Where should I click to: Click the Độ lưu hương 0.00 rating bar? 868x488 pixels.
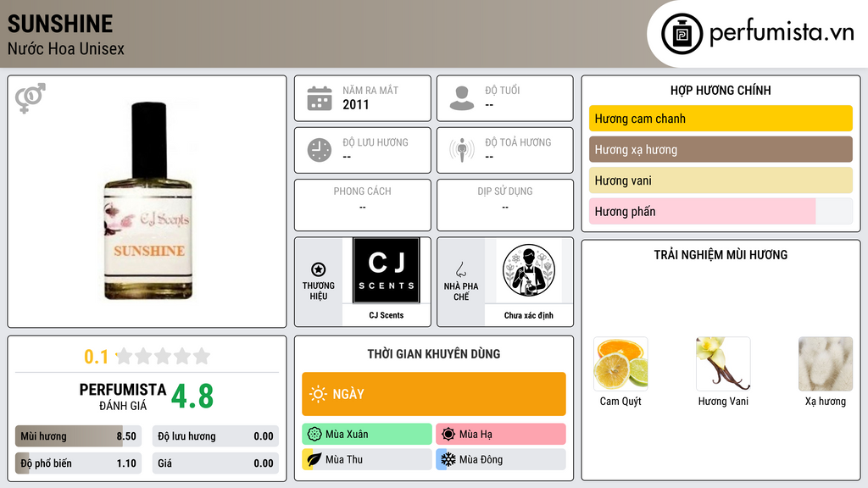pos(215,436)
